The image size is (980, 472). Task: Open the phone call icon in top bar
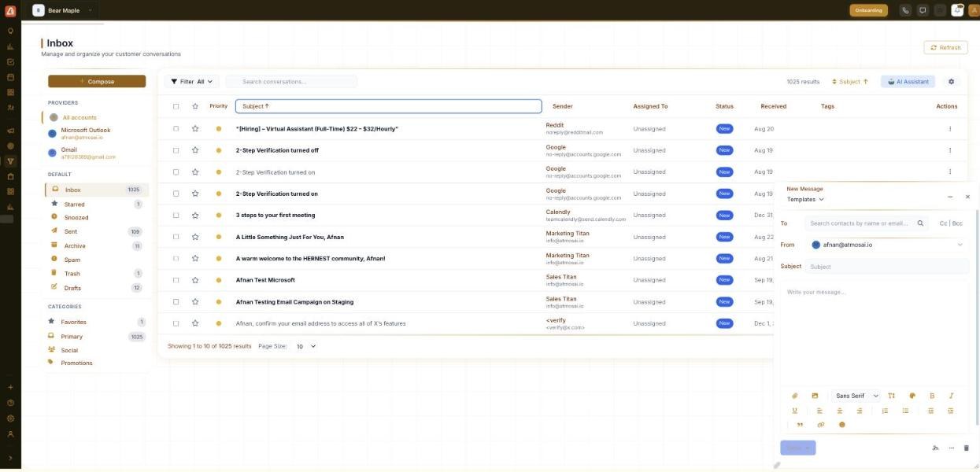(x=905, y=10)
